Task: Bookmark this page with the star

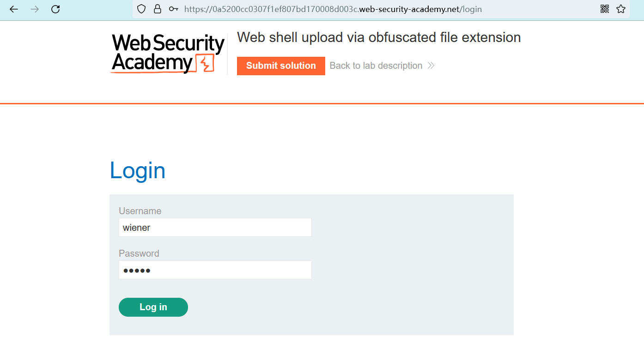Action: pyautogui.click(x=621, y=9)
